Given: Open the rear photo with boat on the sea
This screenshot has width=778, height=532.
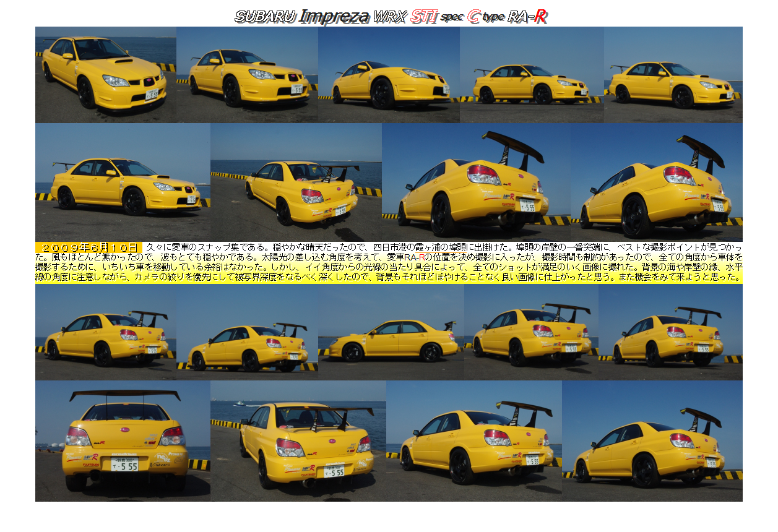Looking at the screenshot, I should (x=298, y=440).
